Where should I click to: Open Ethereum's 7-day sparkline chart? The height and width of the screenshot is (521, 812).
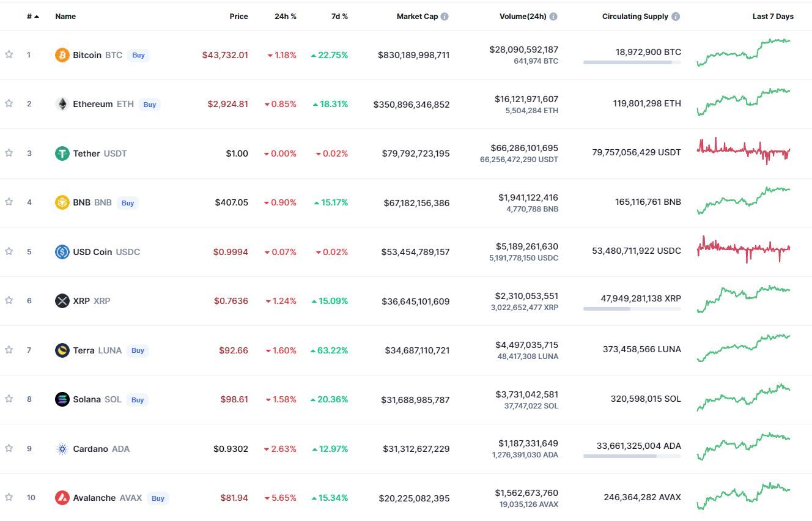click(x=744, y=102)
